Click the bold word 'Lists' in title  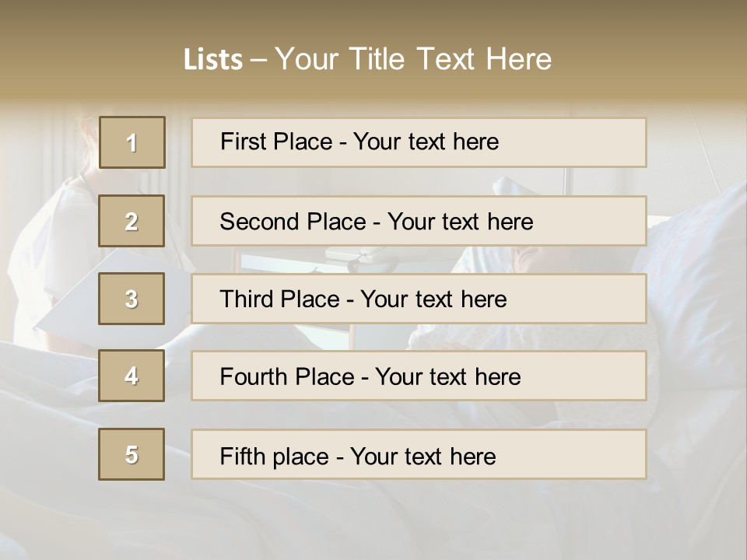coord(212,59)
